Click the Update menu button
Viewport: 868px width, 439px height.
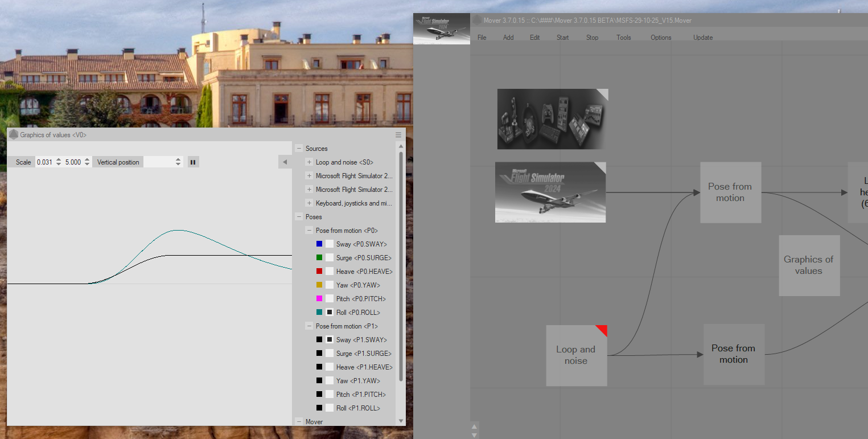click(x=703, y=38)
